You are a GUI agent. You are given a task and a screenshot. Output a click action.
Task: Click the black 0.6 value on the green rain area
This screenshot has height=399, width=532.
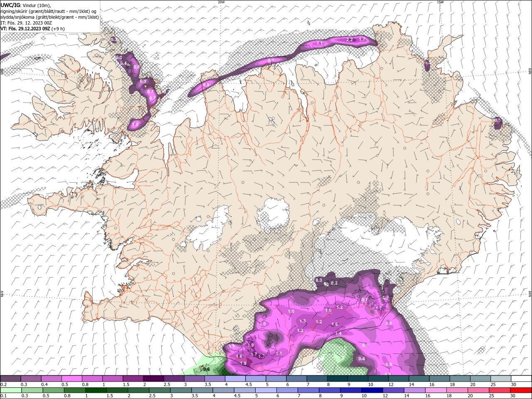pyautogui.click(x=207, y=369)
